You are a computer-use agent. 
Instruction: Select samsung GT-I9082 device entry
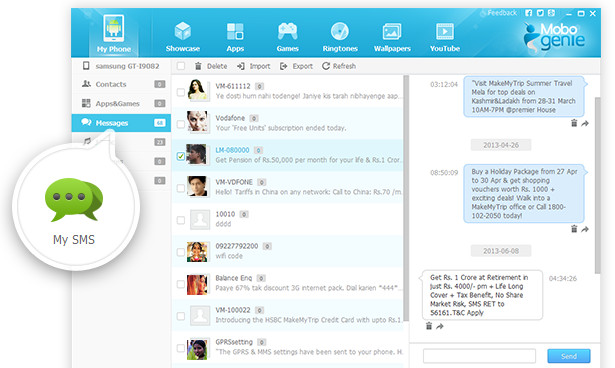tap(122, 66)
